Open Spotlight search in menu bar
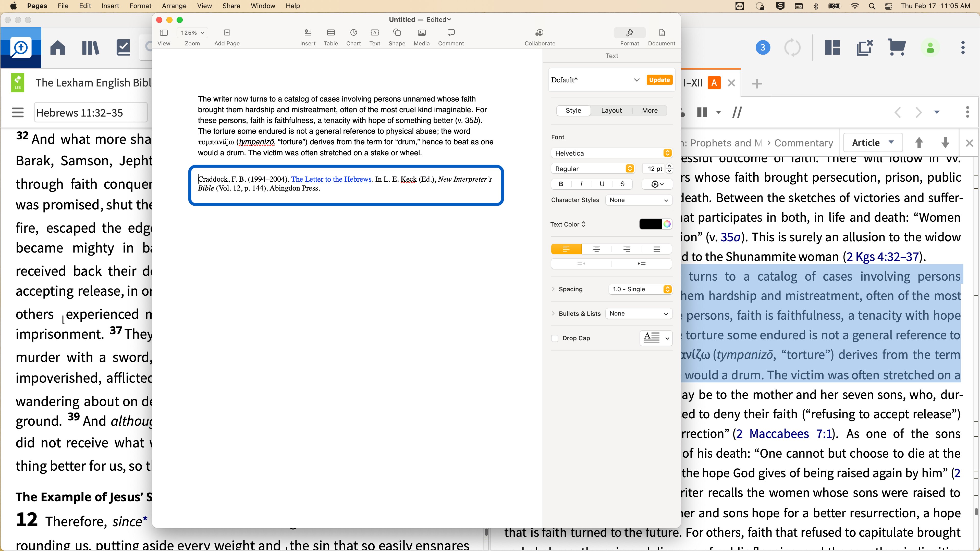Viewport: 980px width, 551px height. 872,6
